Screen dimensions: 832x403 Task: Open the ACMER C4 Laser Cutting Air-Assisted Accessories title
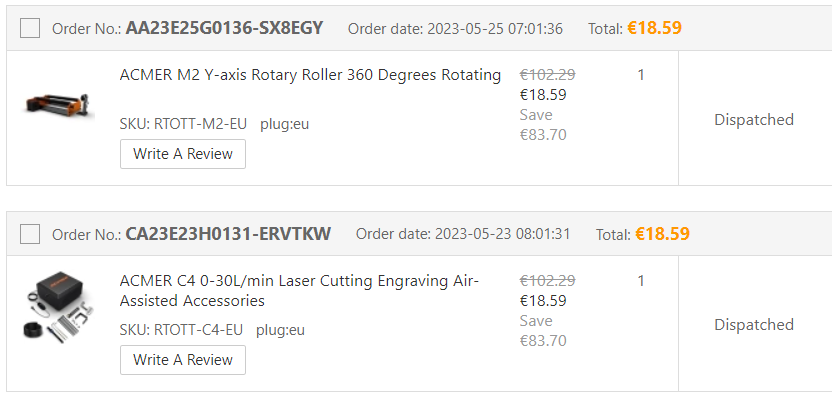(x=299, y=291)
